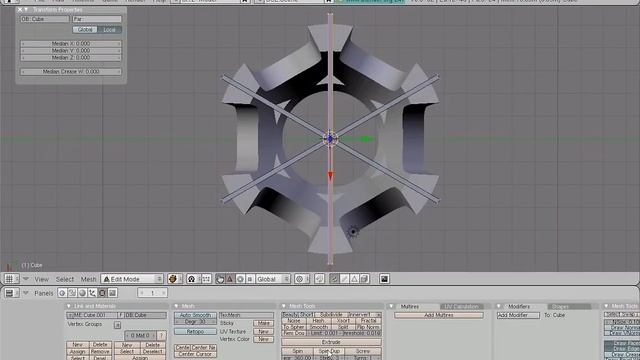Screen dimensions: 640x360
Task: Enable the scale manipulator square icon
Action: (250, 279)
